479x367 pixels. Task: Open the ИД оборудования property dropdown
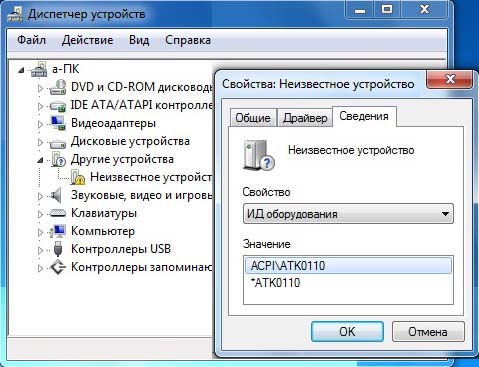(348, 214)
